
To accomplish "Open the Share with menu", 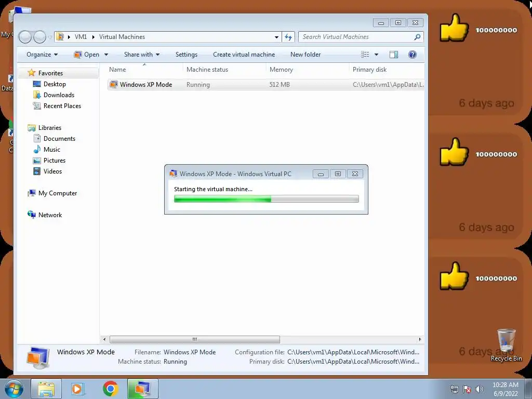I will pyautogui.click(x=142, y=55).
